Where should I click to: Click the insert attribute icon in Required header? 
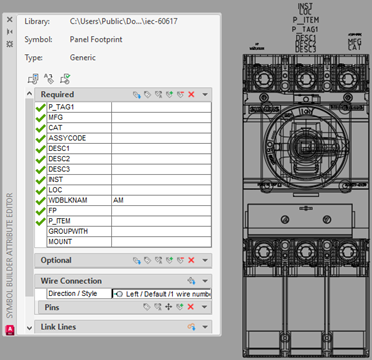coord(137,95)
